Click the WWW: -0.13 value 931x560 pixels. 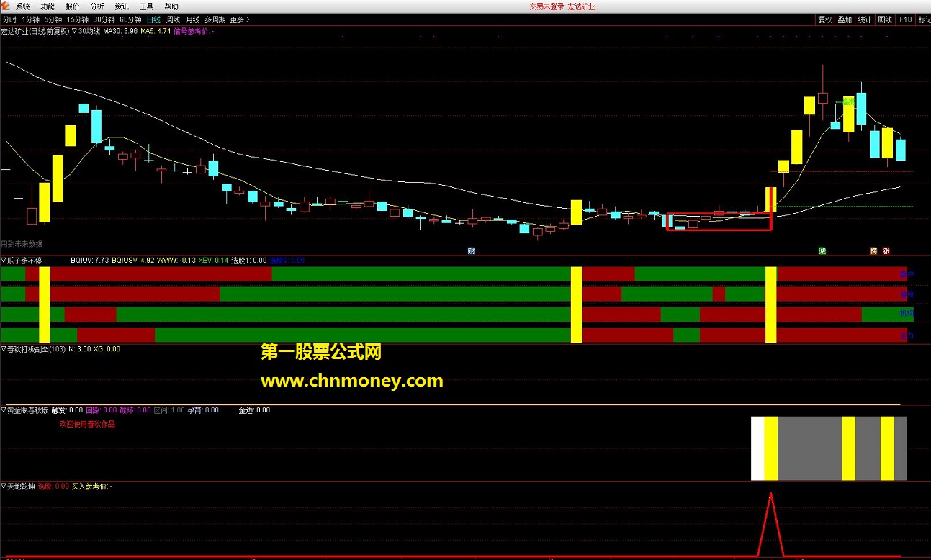(x=176, y=260)
